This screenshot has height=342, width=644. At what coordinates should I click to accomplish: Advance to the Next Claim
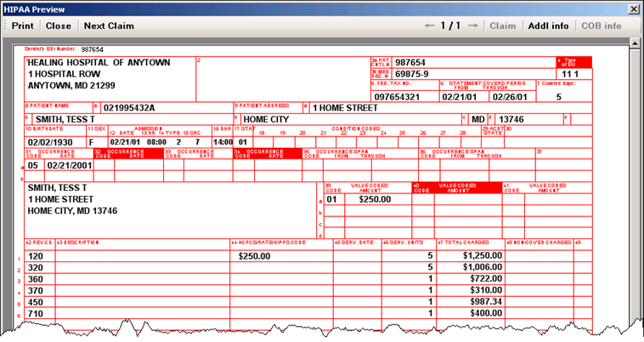pyautogui.click(x=109, y=26)
